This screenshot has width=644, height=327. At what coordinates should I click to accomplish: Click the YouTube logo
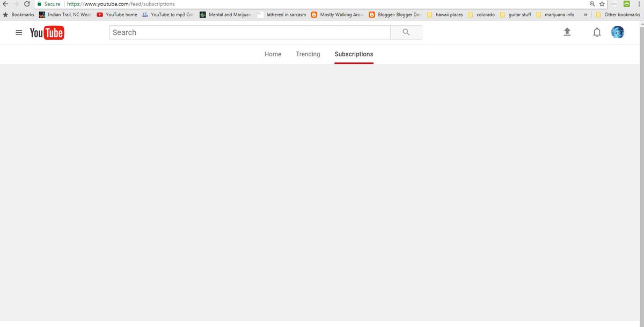pyautogui.click(x=47, y=32)
